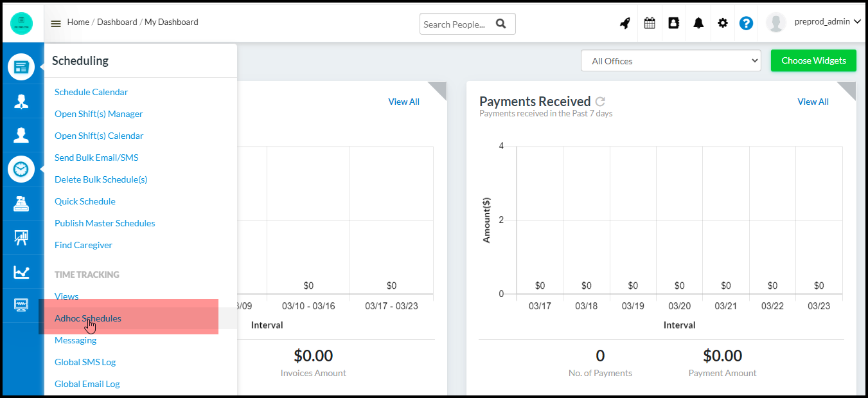Click the settings gear icon in header
The height and width of the screenshot is (398, 868).
[x=722, y=23]
